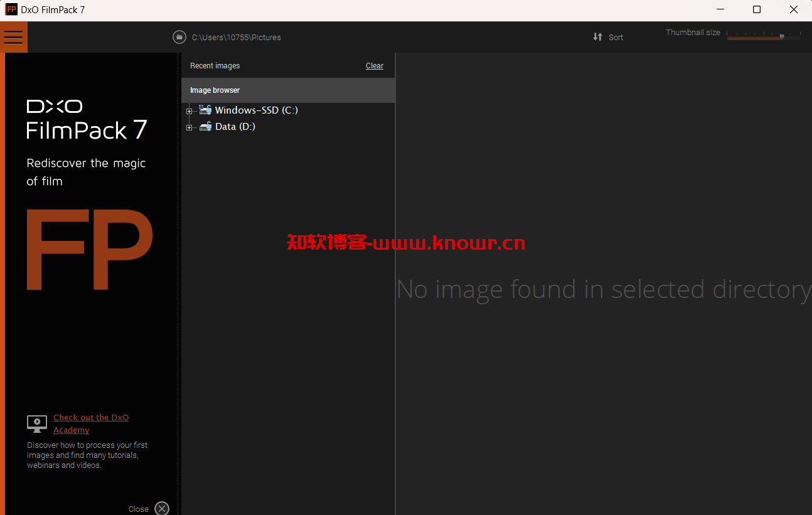The height and width of the screenshot is (515, 812).
Task: Click the folder browse icon
Action: tap(179, 37)
